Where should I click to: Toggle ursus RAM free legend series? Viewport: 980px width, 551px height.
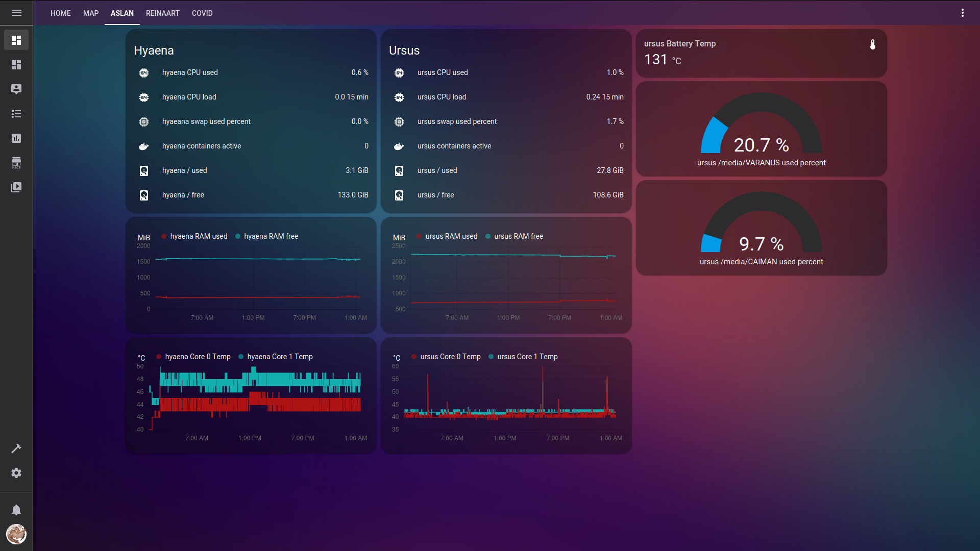(514, 236)
